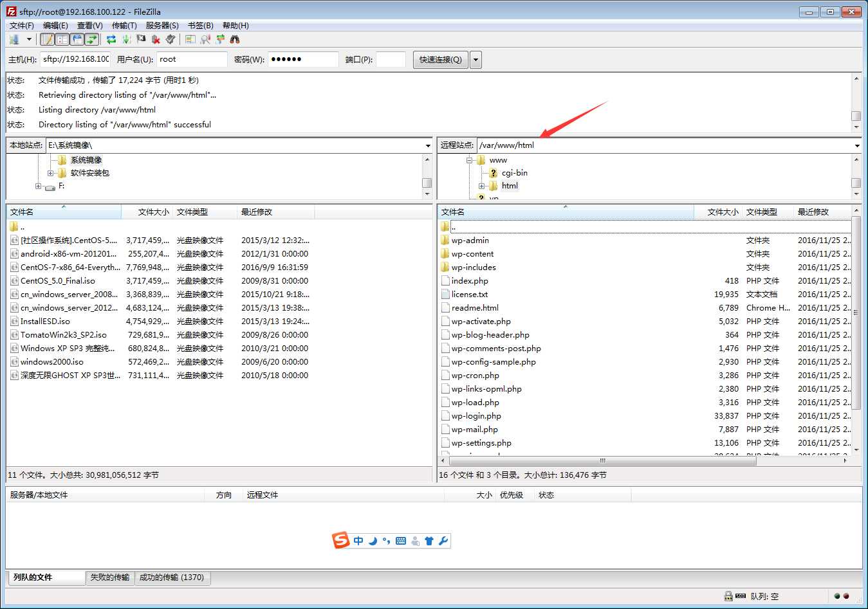Reconnect to the last server
This screenshot has height=609, width=868.
click(171, 40)
